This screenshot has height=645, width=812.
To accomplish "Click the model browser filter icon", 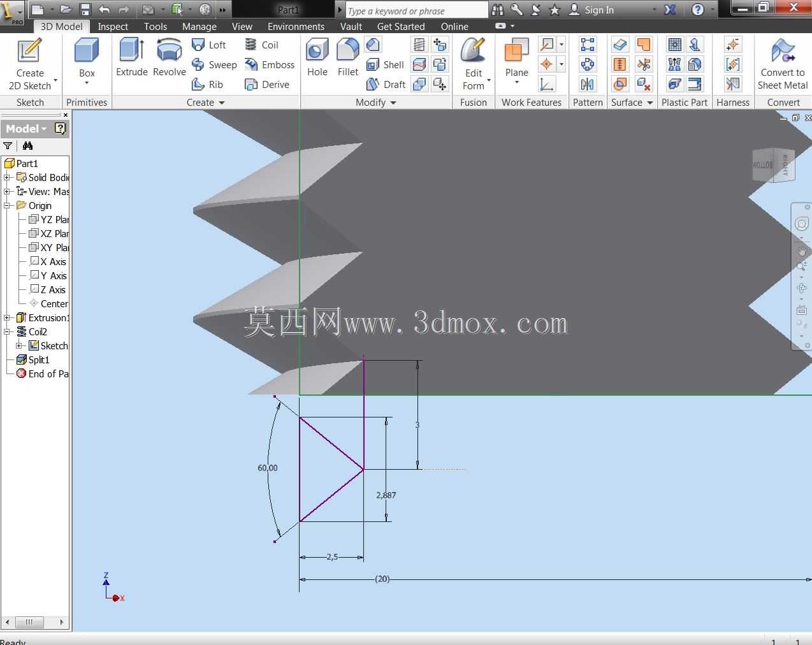I will pyautogui.click(x=8, y=146).
